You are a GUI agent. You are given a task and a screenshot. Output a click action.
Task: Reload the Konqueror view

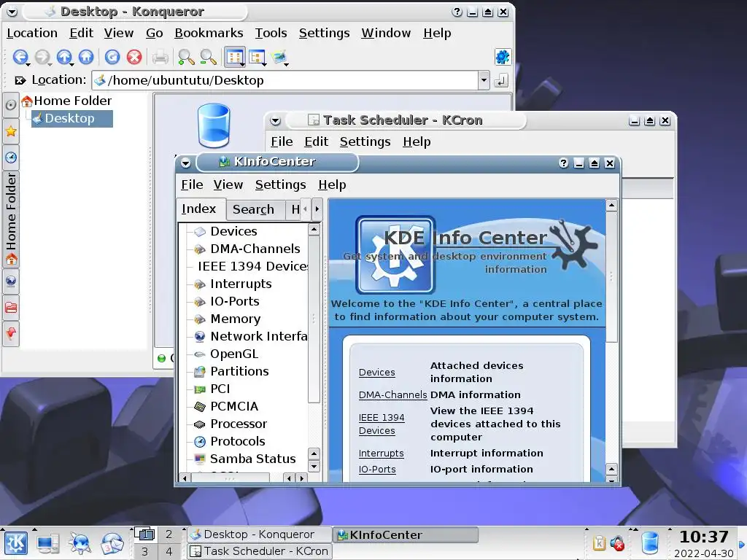pyautogui.click(x=112, y=57)
